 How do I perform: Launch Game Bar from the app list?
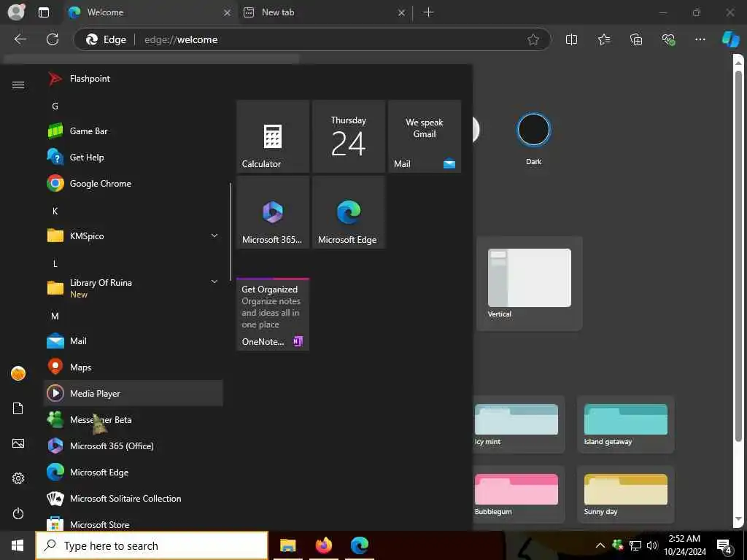(133, 131)
